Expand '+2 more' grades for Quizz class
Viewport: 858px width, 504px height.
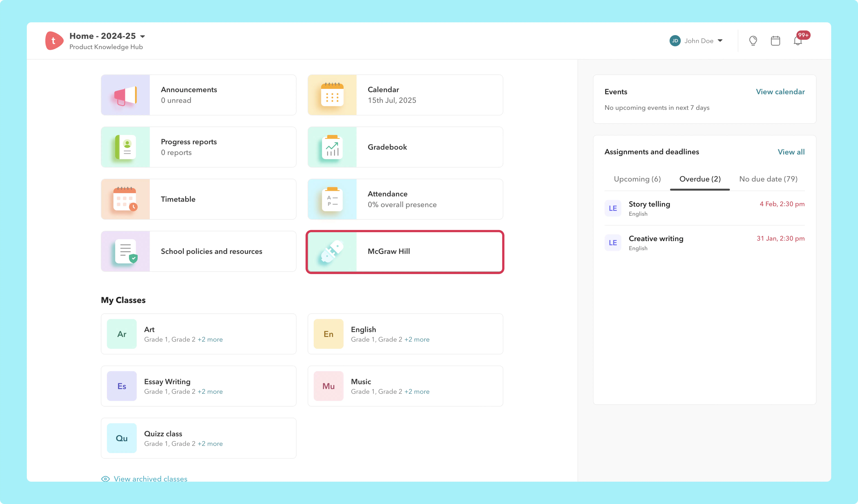tap(210, 443)
